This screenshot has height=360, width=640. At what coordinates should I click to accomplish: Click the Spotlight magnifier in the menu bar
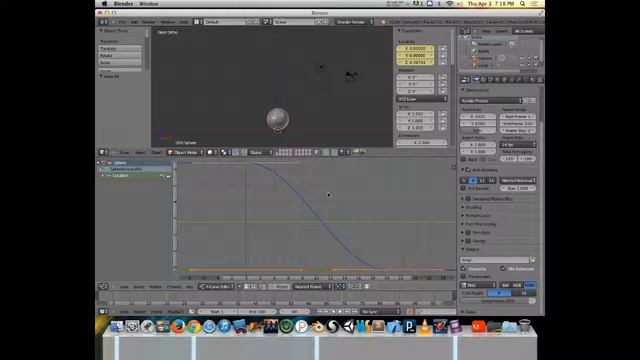522,4
